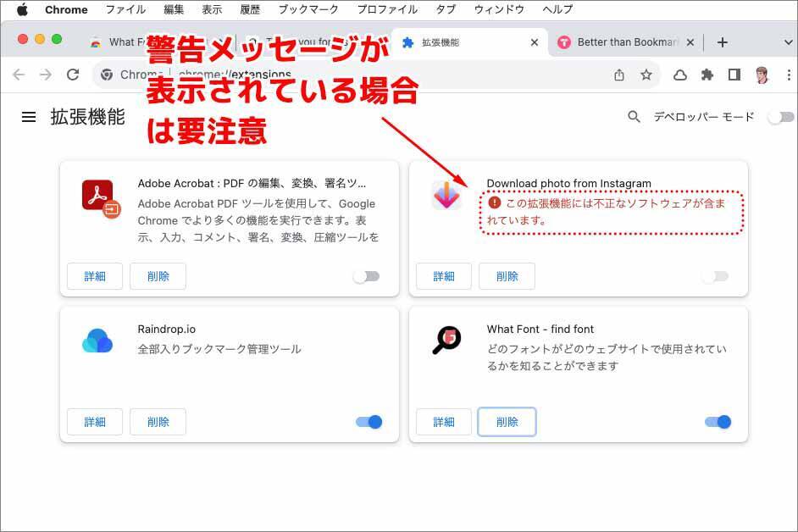Open the profile avatar menu

pos(762,75)
